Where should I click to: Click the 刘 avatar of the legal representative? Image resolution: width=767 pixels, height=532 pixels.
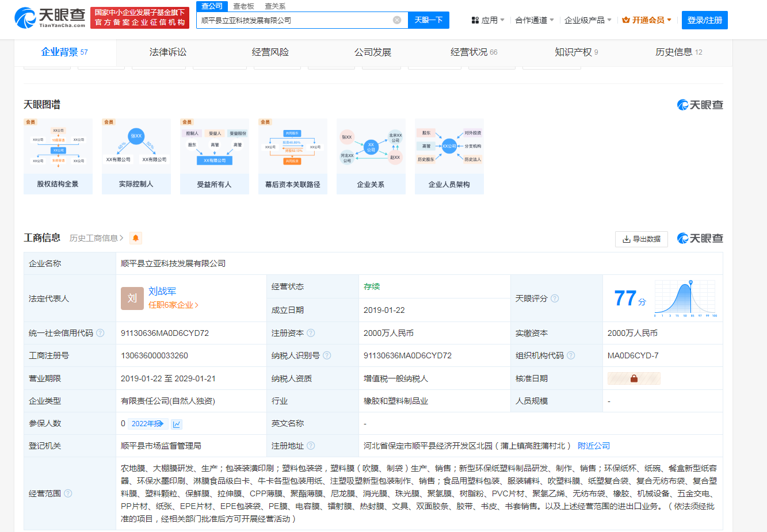coord(132,298)
